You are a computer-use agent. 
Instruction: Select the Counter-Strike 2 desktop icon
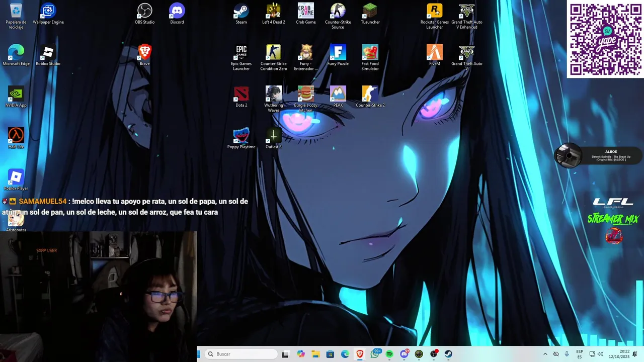[x=370, y=97]
